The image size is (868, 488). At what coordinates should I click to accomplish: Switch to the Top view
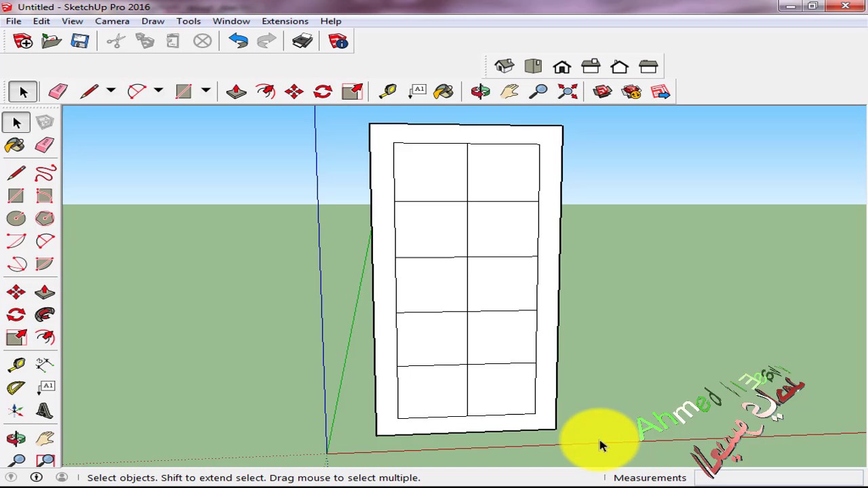click(x=533, y=66)
